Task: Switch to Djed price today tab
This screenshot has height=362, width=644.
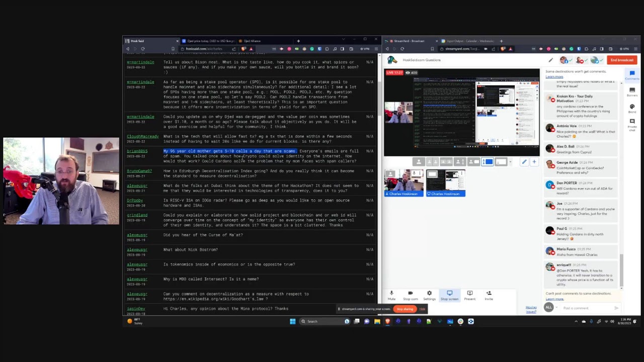Action: click(x=208, y=41)
